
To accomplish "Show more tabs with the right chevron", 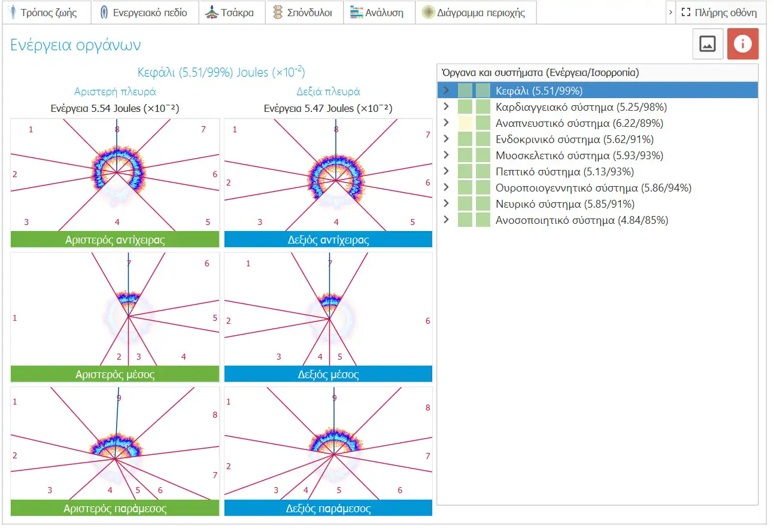I will 670,13.
